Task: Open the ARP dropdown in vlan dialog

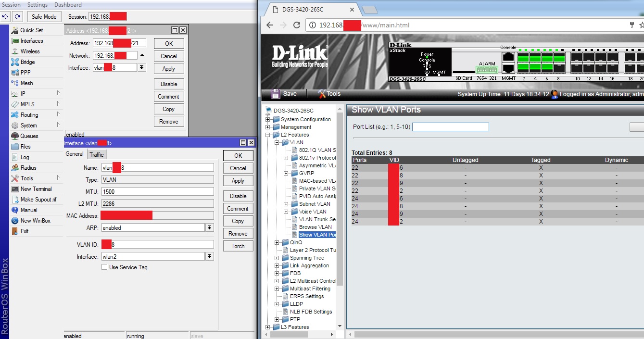Action: [210, 228]
